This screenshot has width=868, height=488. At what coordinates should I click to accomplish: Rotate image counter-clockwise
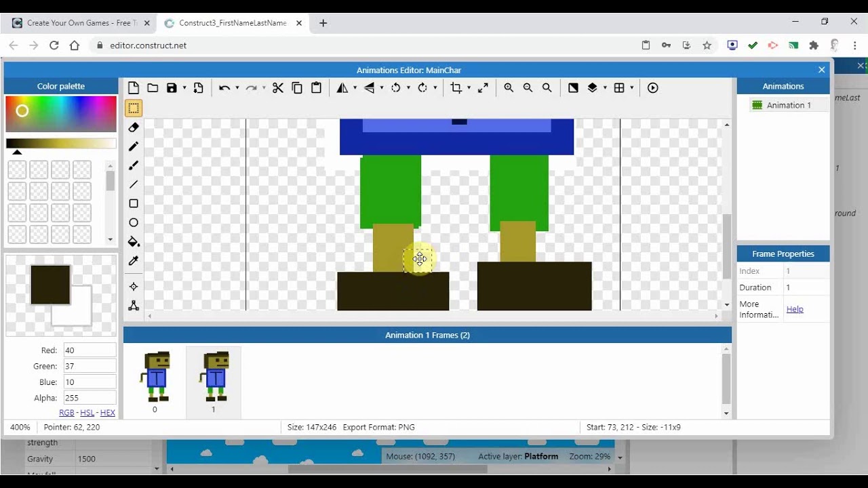tap(396, 88)
